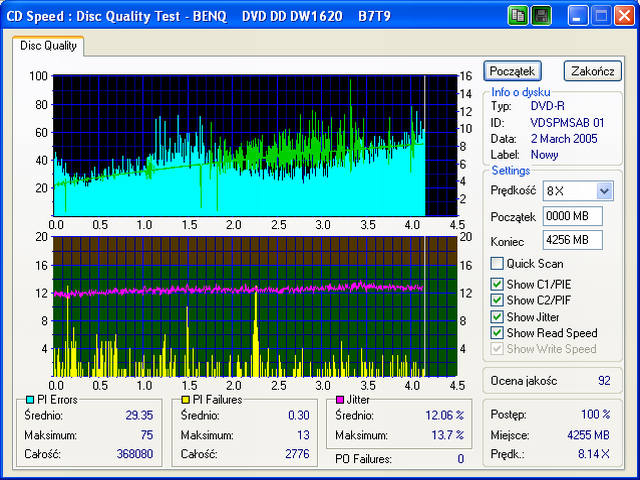Click the Prędk. 8.14 X value
Image resolution: width=640 pixels, height=480 pixels.
coord(594,454)
